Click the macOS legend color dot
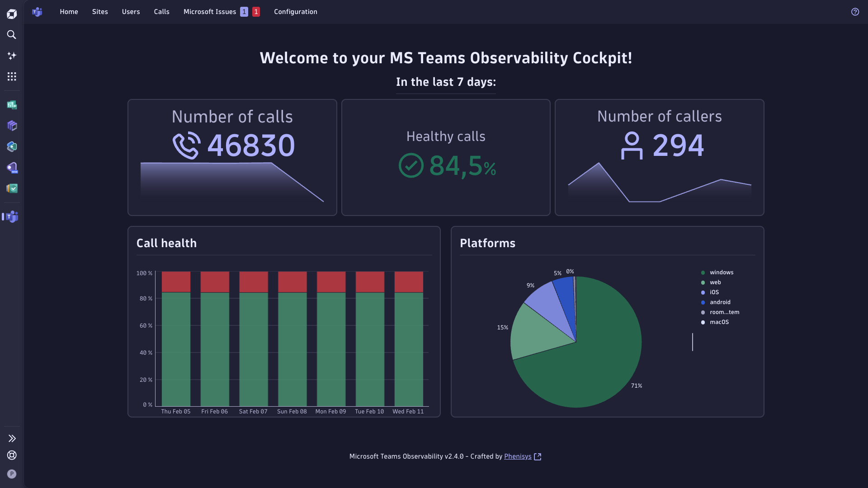Viewport: 868px width, 488px height. 703,322
